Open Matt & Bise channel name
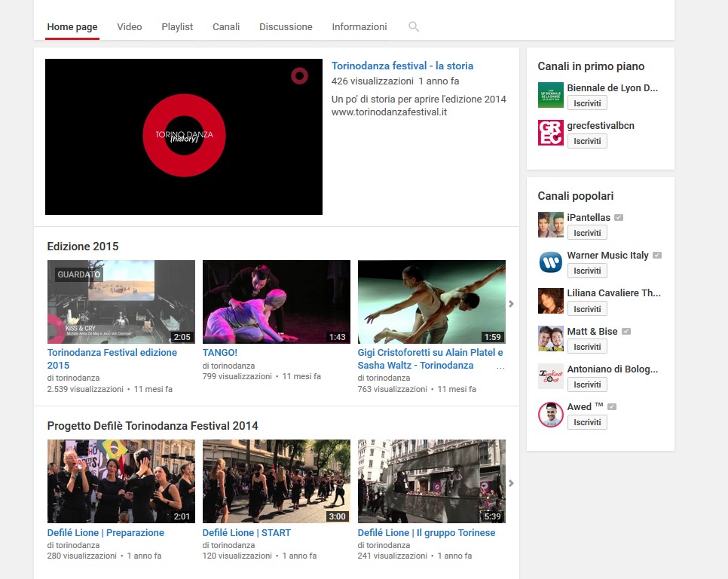Viewport: 728px width, 579px height. click(x=592, y=332)
